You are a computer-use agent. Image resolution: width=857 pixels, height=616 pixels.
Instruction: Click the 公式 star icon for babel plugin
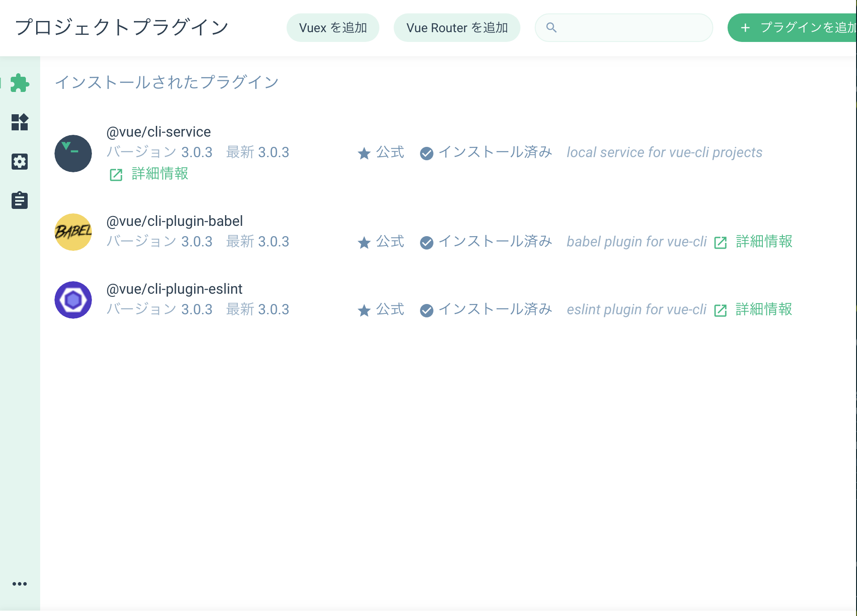[364, 242]
